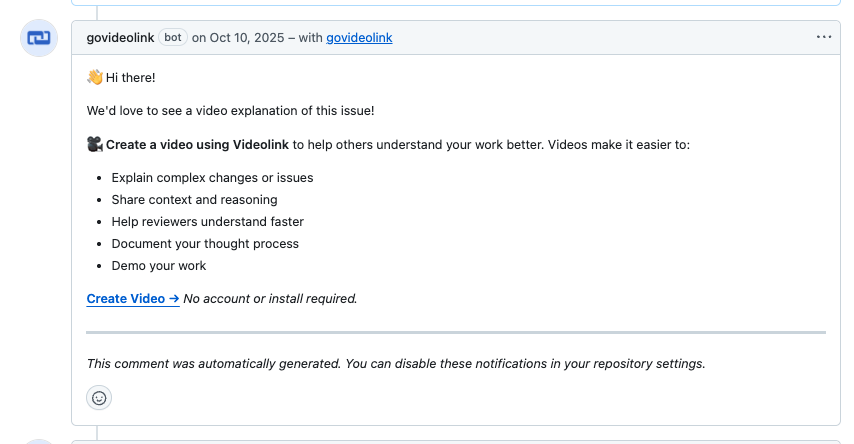Open the underlined govideolink app link
854x444 pixels.
tap(359, 38)
